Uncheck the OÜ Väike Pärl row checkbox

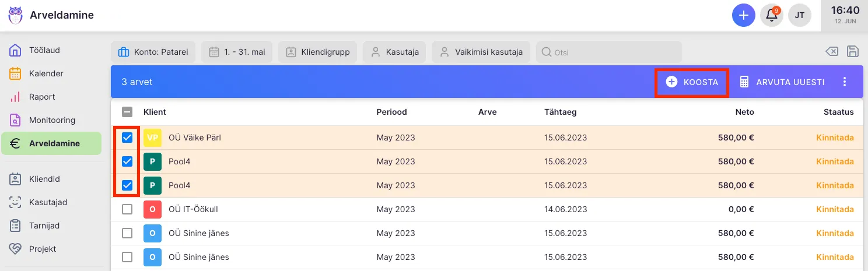[x=127, y=138]
